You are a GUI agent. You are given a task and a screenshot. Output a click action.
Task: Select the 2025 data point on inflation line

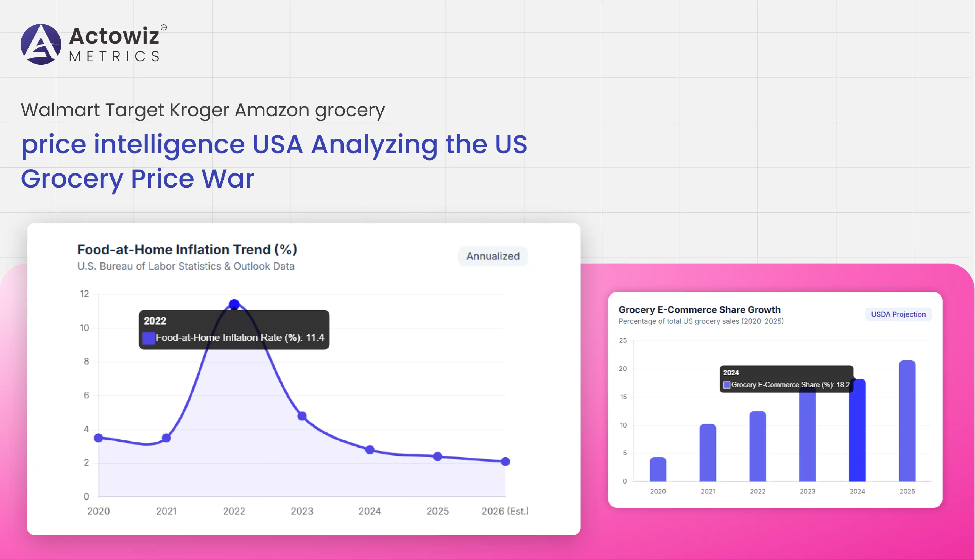point(437,456)
